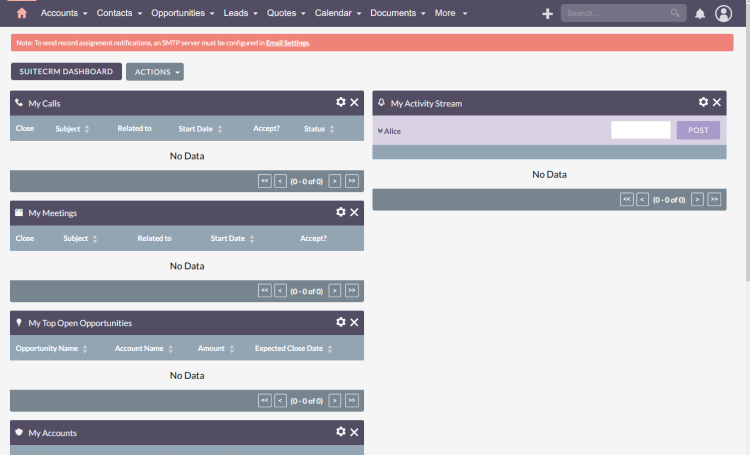750x455 pixels.
Task: Open My Activity Stream settings gear
Action: (x=703, y=102)
